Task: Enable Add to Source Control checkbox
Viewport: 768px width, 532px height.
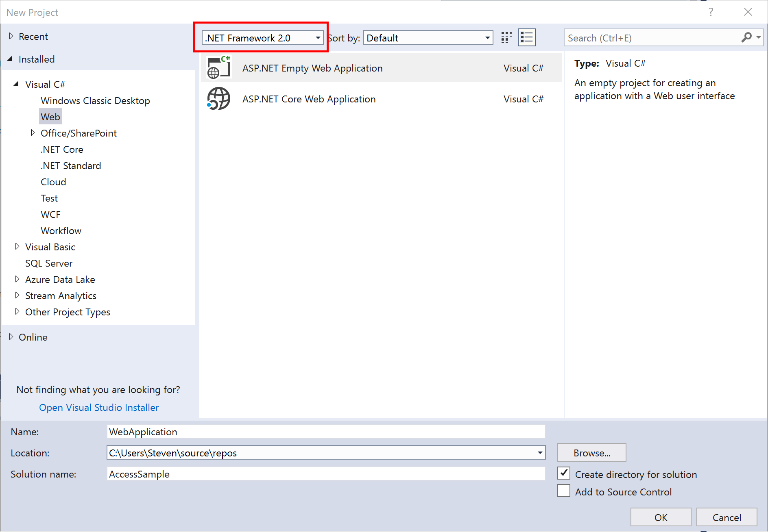Action: click(564, 491)
